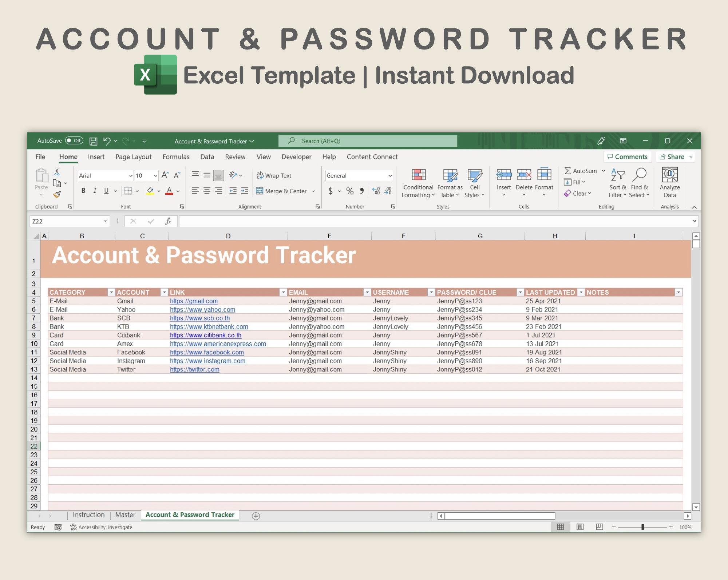Click the Cut scissors icon
This screenshot has width=728, height=580.
coord(57,172)
